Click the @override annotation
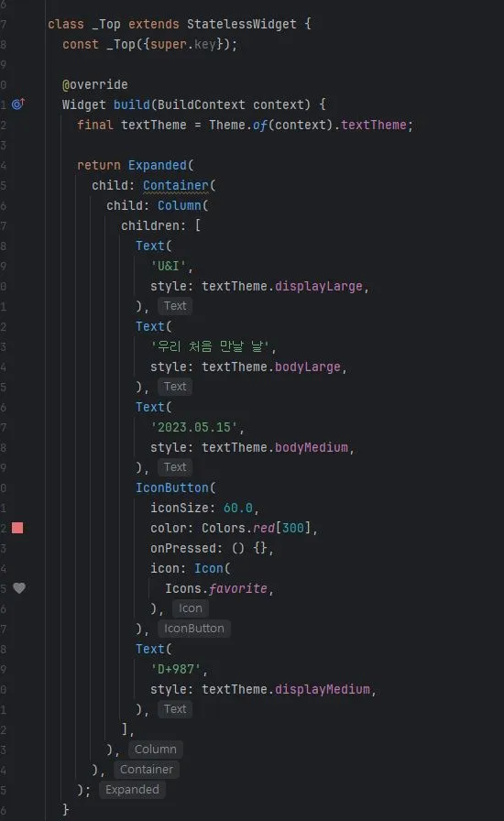Image resolution: width=504 pixels, height=821 pixels. click(94, 84)
